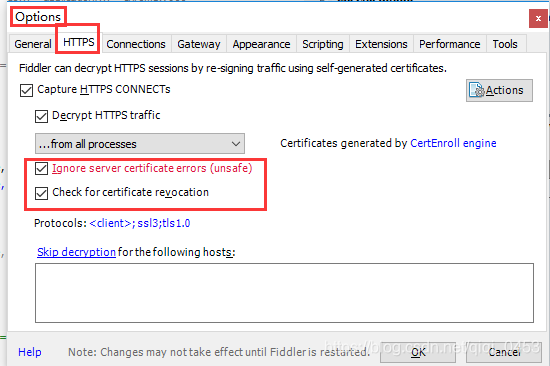This screenshot has width=550, height=366.
Task: Dismiss the dialog with Cancel
Action: tap(504, 352)
